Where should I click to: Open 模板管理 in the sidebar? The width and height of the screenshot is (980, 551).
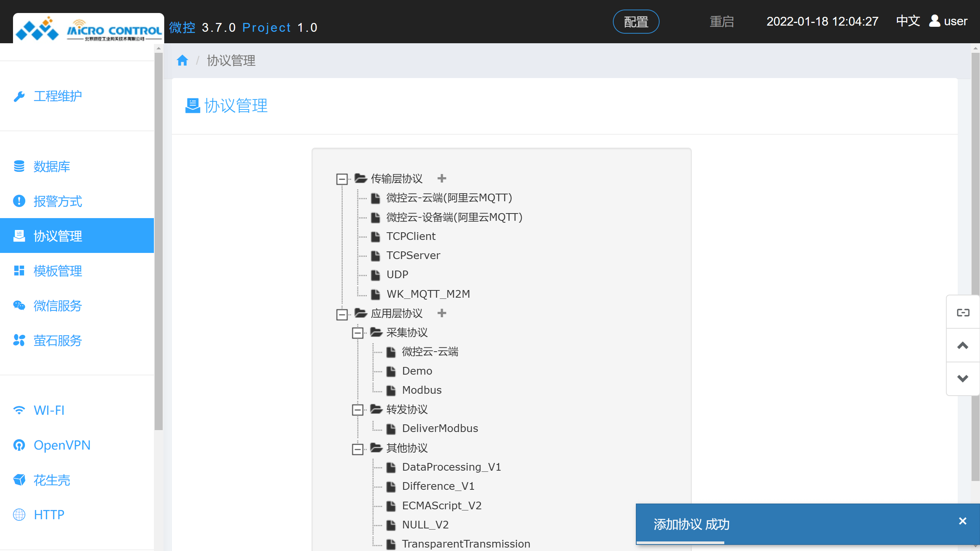click(57, 271)
